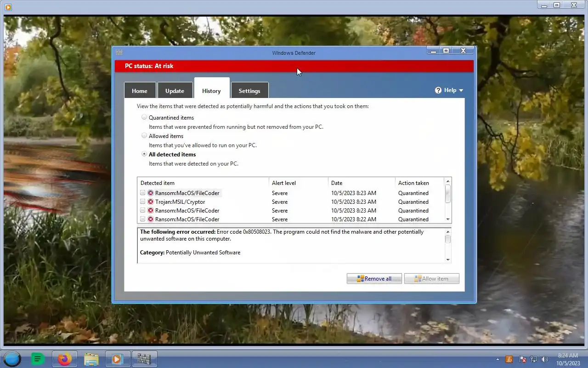This screenshot has height=368, width=588.
Task: Click the Allow item button
Action: tap(432, 279)
